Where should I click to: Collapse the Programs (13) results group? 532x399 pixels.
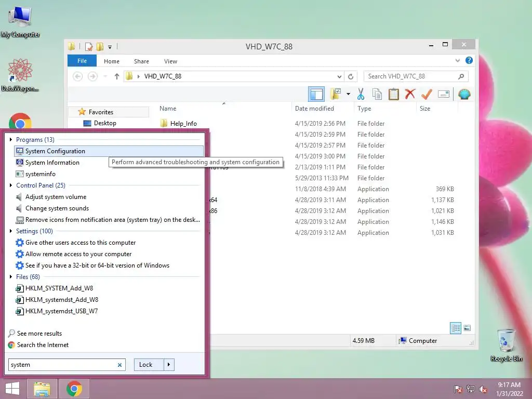10,139
